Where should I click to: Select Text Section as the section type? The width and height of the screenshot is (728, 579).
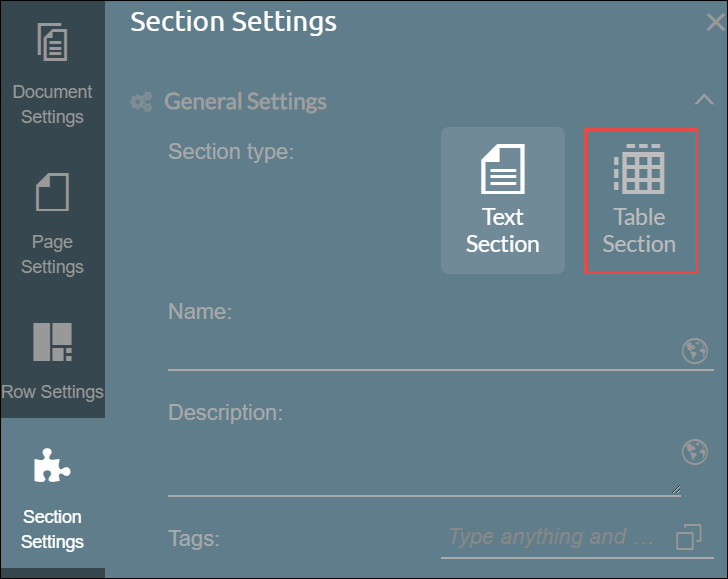coord(503,200)
